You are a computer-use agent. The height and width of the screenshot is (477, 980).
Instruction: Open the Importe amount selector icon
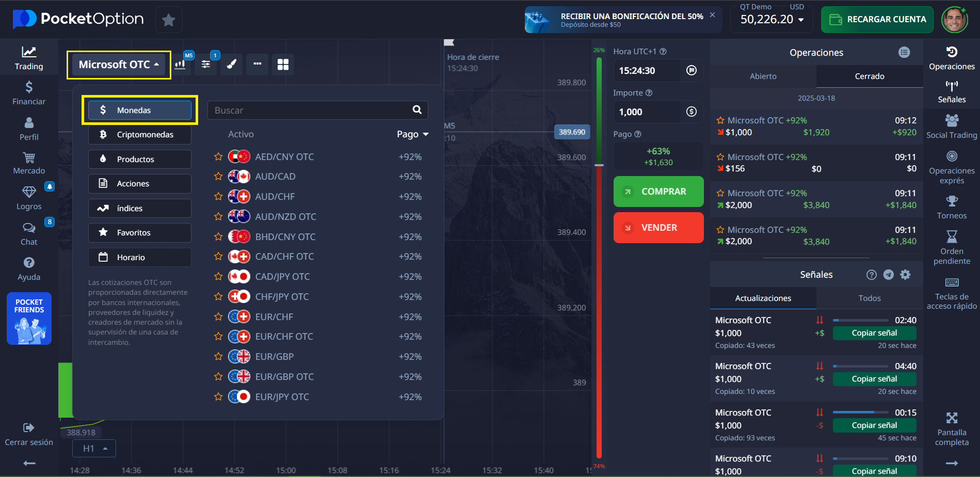[692, 112]
